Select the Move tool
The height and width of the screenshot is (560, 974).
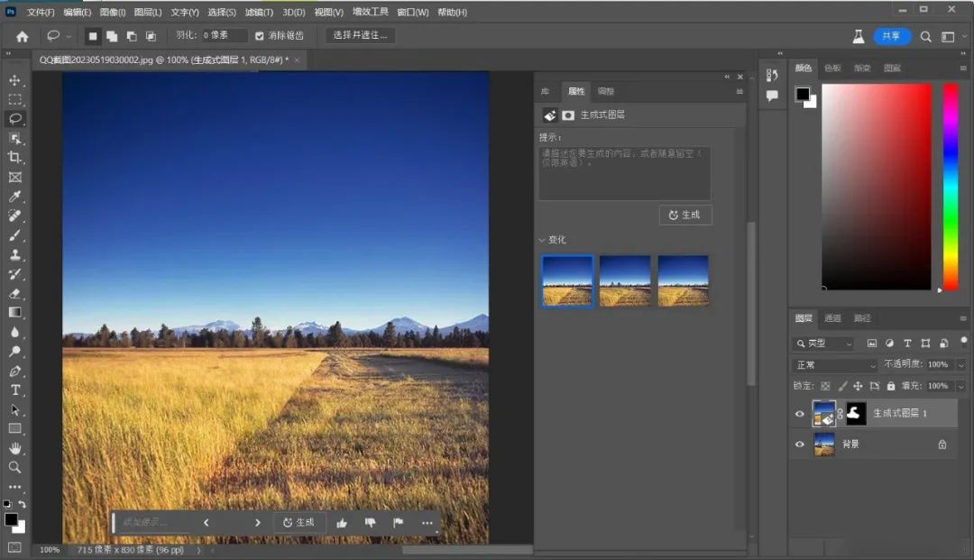(15, 80)
